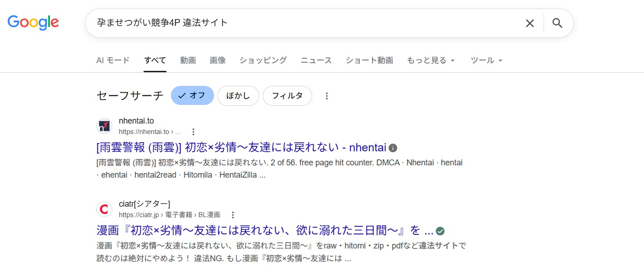Click the Google logo
This screenshot has width=644, height=278.
(33, 22)
